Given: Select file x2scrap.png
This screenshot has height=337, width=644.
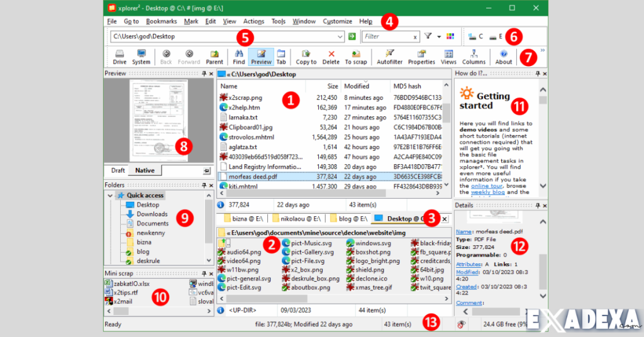Looking at the screenshot, I should click(245, 97).
